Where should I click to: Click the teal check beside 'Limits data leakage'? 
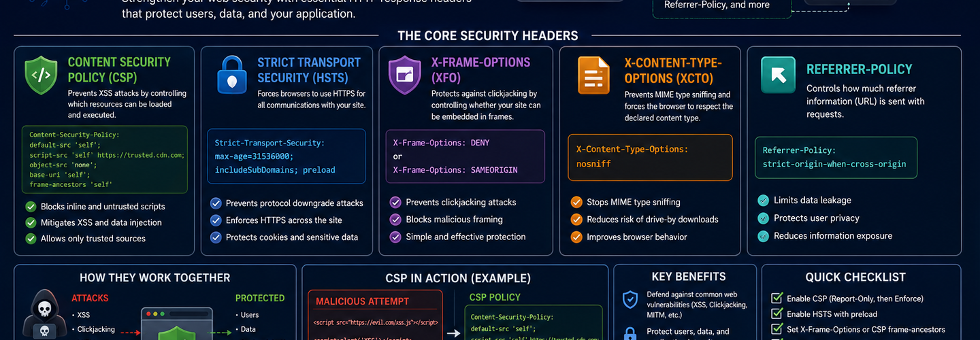(764, 201)
